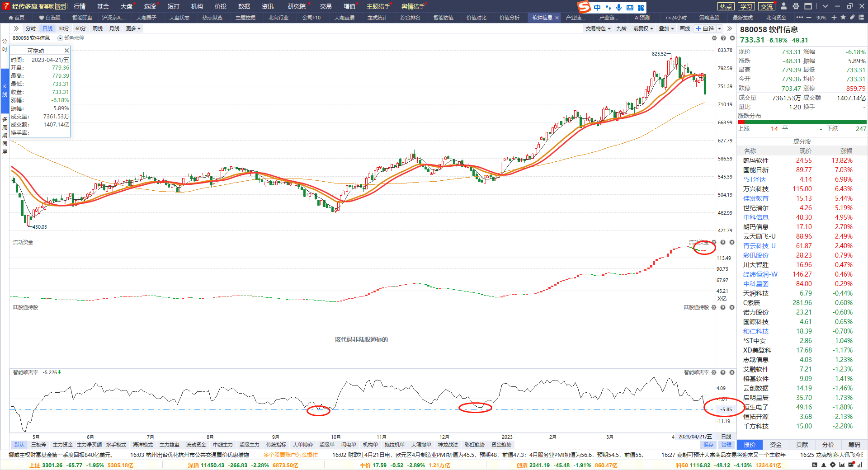This screenshot has height=470, width=868.
Task: Toggle the 九转 indicator
Action: pyautogui.click(x=622, y=28)
